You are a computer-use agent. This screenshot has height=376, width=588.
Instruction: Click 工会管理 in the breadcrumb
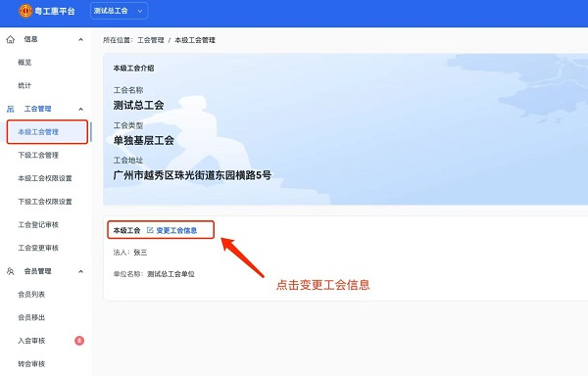(151, 40)
